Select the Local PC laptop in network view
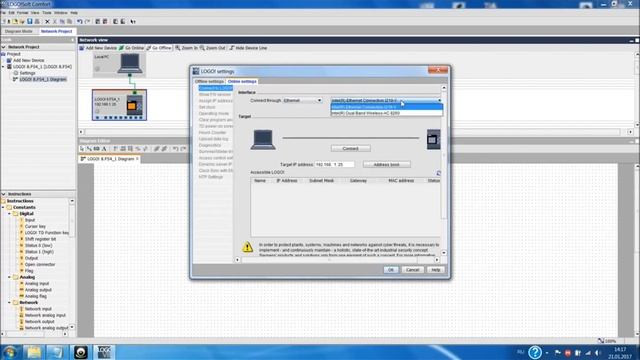640x360 pixels. tap(130, 64)
